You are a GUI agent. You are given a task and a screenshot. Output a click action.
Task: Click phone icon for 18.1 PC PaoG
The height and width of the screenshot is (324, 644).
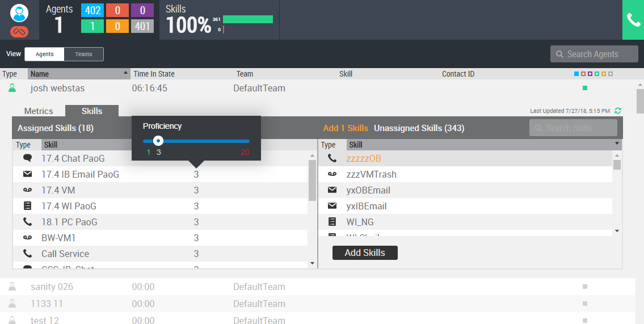27,222
